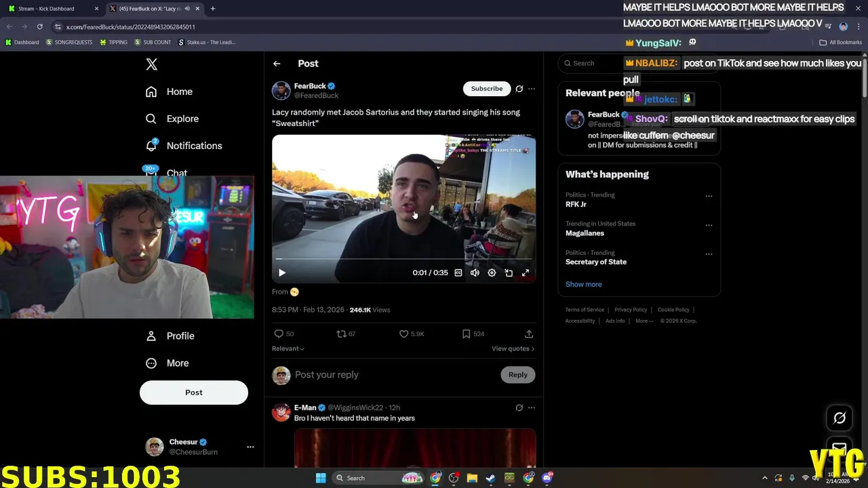Open Explore in X sidebar

point(172,119)
